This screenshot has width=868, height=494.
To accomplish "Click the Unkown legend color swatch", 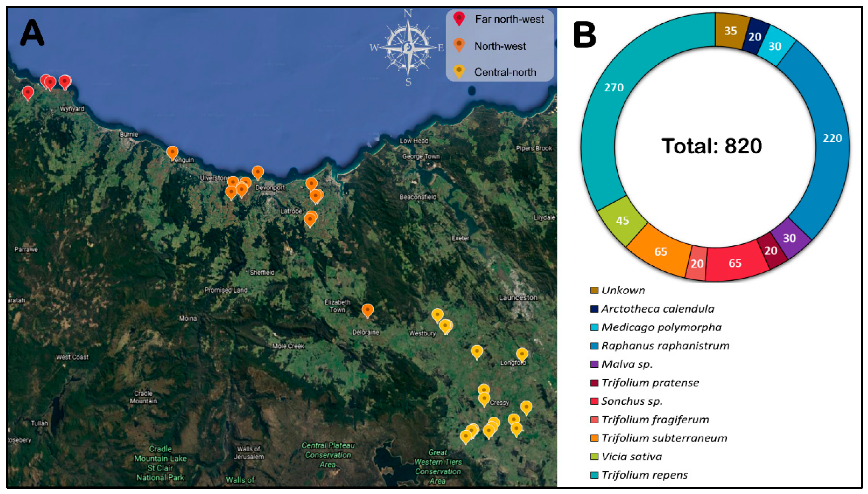I will click(x=594, y=290).
